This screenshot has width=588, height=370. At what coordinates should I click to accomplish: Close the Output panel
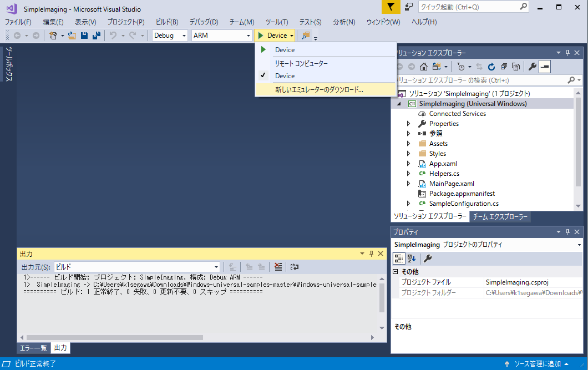(381, 254)
